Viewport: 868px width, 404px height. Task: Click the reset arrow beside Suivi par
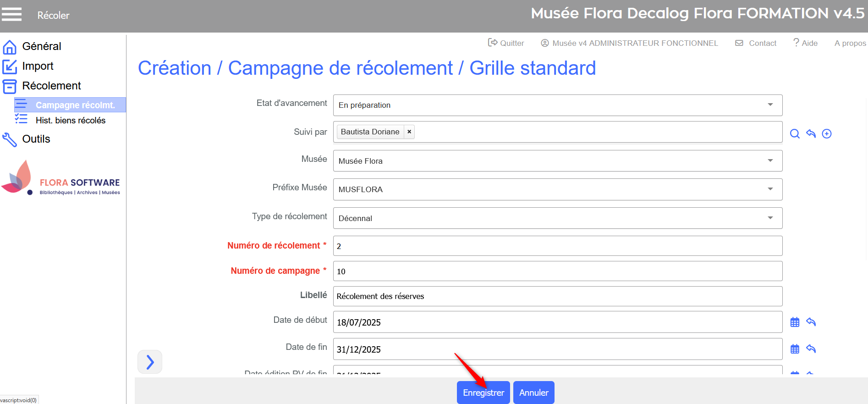point(811,133)
